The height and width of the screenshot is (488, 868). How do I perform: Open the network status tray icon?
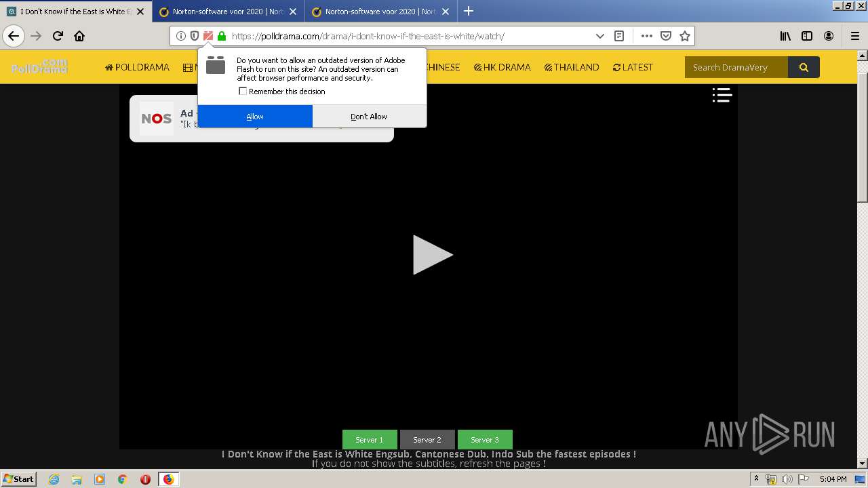pos(771,479)
